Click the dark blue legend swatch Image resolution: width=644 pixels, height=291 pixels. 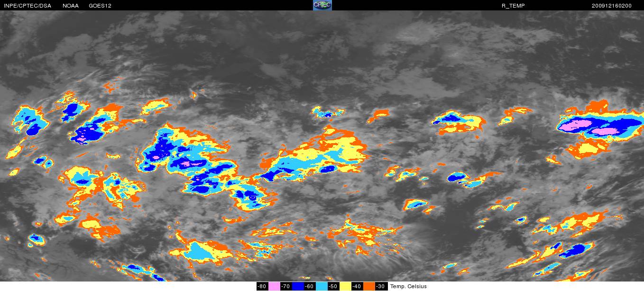click(x=298, y=286)
